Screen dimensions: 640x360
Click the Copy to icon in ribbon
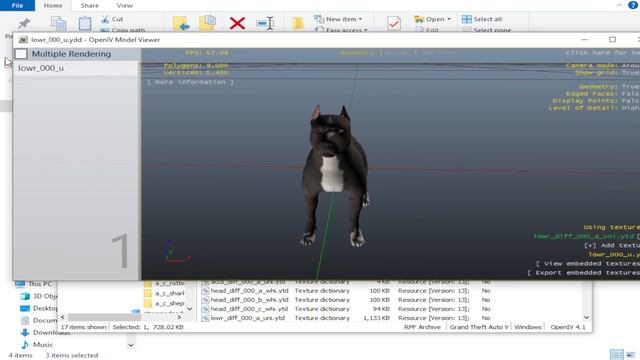click(208, 23)
